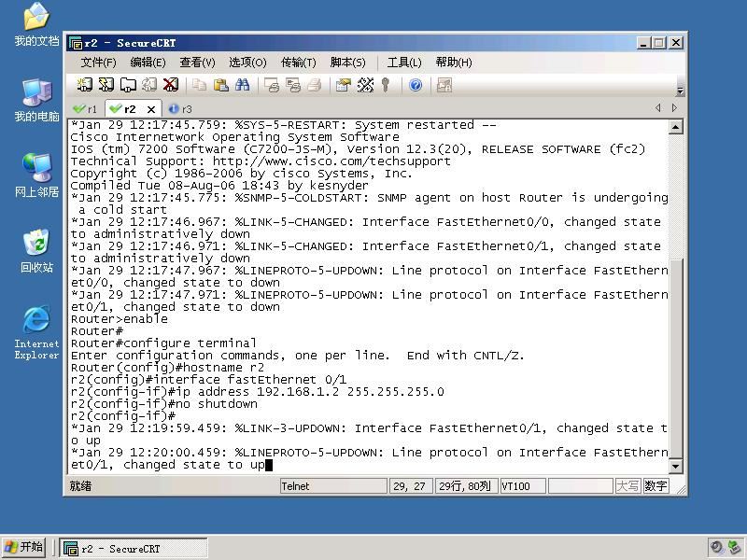Screen dimensions: 747x560
Task: Switch to the r3 session tab
Action: pyautogui.click(x=180, y=109)
